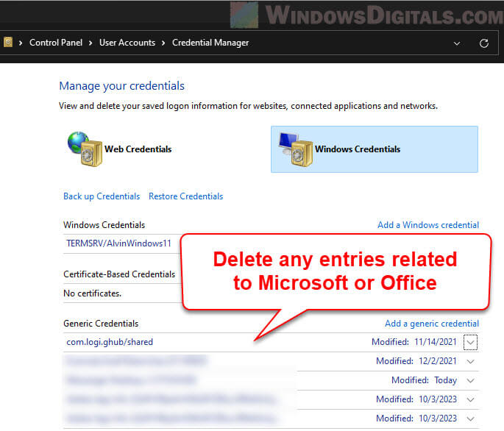Viewport: 504px width, 431px height.
Task: Select the Windows Credentials tab label
Action: pyautogui.click(x=358, y=149)
